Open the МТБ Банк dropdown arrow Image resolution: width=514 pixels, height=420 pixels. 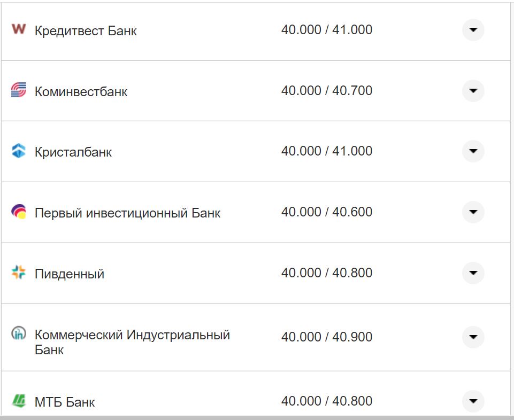pos(473,401)
